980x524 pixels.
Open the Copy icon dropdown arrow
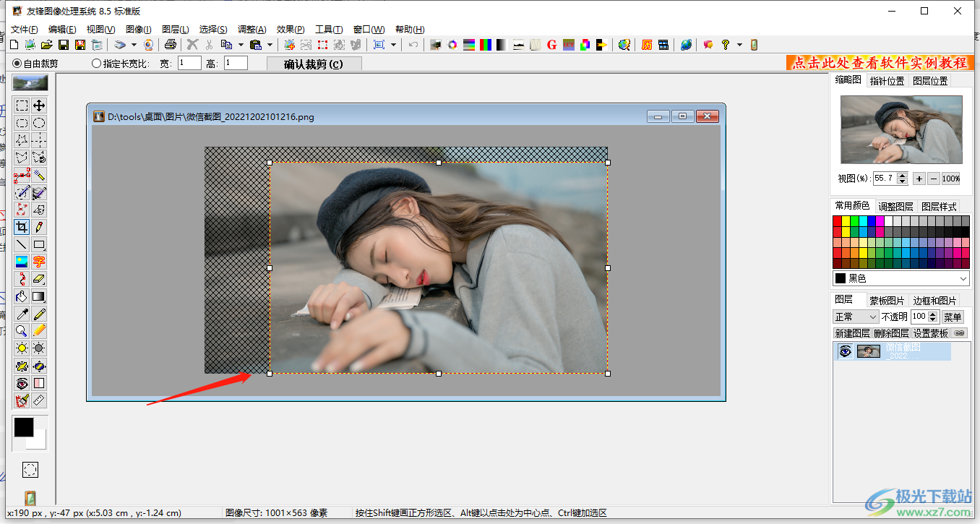pyautogui.click(x=241, y=45)
